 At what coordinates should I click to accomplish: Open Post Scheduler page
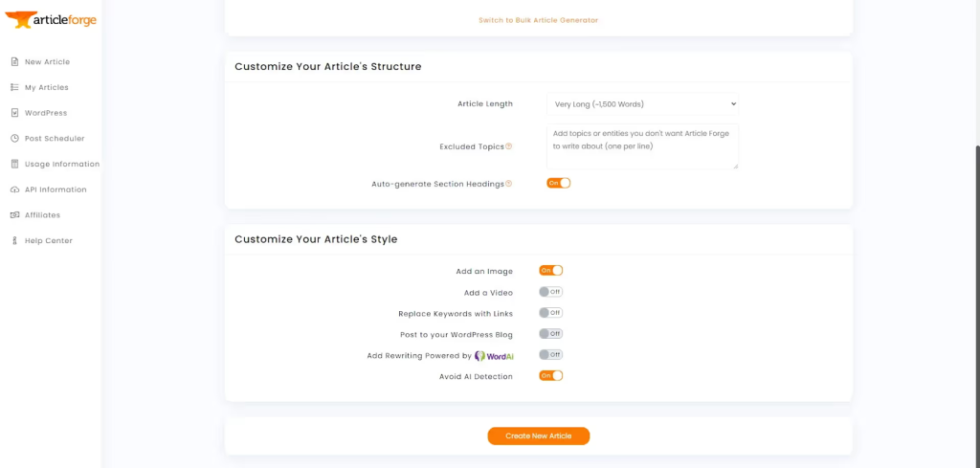[55, 139]
